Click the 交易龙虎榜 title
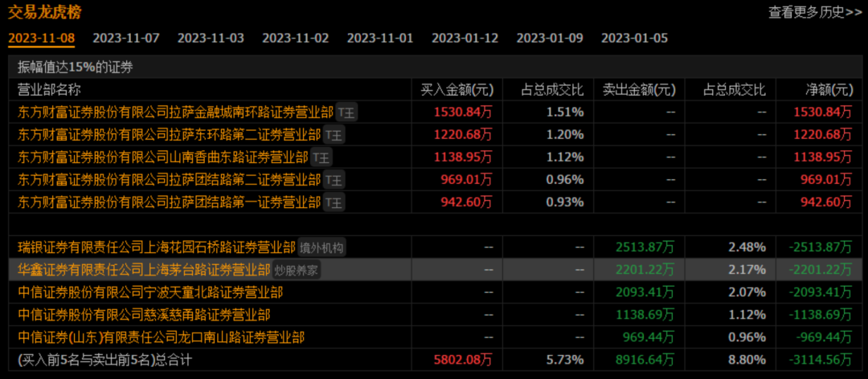868x379 pixels. click(x=43, y=12)
